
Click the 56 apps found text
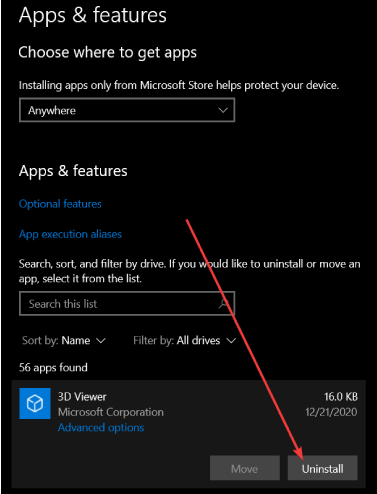point(53,367)
